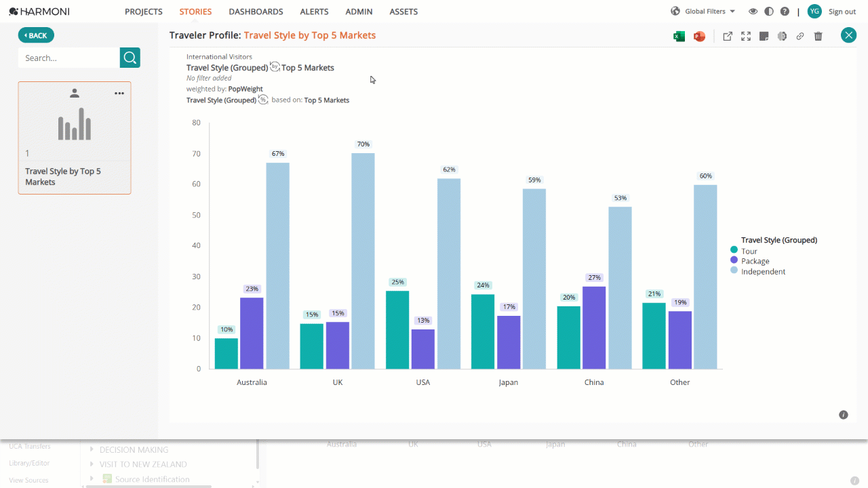Click the 'Top 5 Markets' based-on text
The image size is (868, 488).
327,100
